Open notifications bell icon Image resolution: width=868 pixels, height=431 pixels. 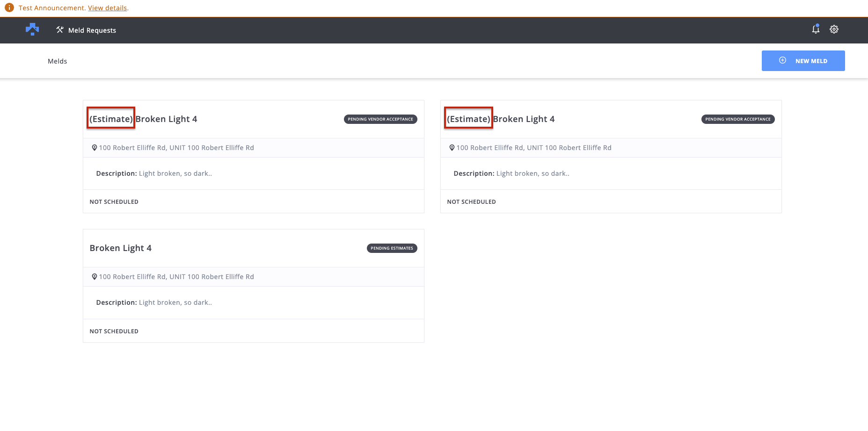[816, 29]
